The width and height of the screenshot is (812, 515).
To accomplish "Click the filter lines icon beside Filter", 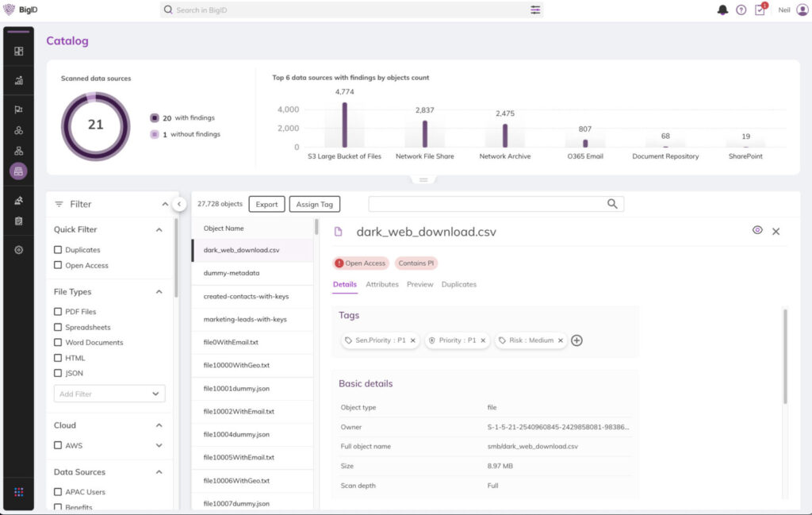I will click(x=59, y=204).
